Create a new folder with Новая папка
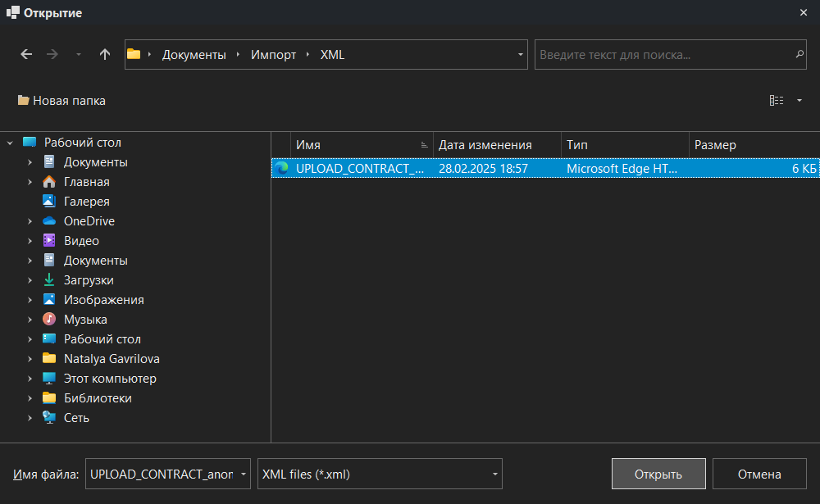Screen dimensions: 820x504 [61, 101]
